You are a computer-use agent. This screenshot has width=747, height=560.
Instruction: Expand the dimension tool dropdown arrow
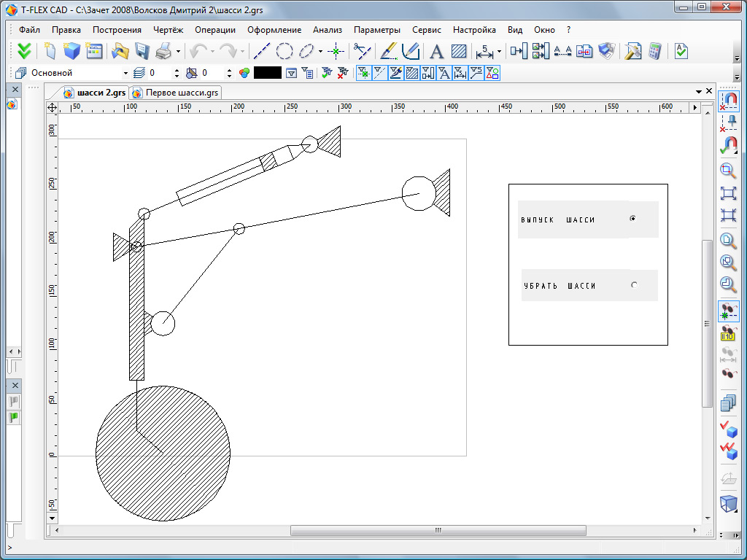coord(499,52)
